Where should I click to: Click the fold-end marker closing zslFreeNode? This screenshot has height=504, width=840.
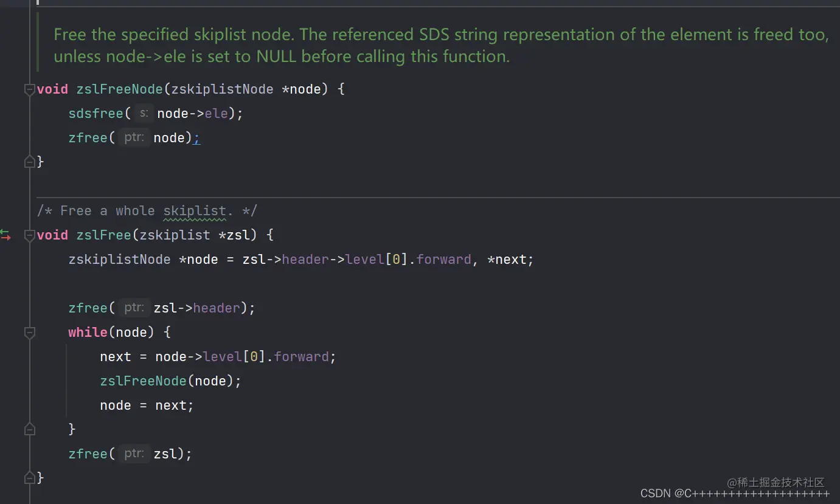pyautogui.click(x=29, y=162)
